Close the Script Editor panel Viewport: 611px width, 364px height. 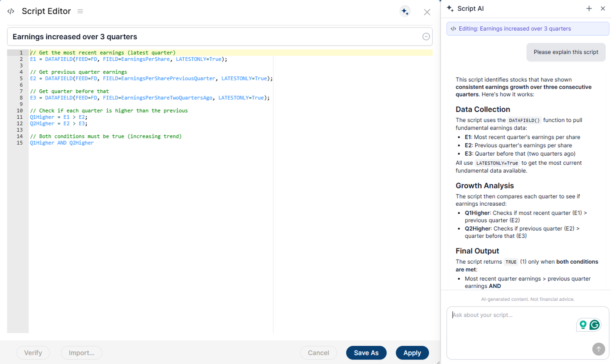(427, 12)
